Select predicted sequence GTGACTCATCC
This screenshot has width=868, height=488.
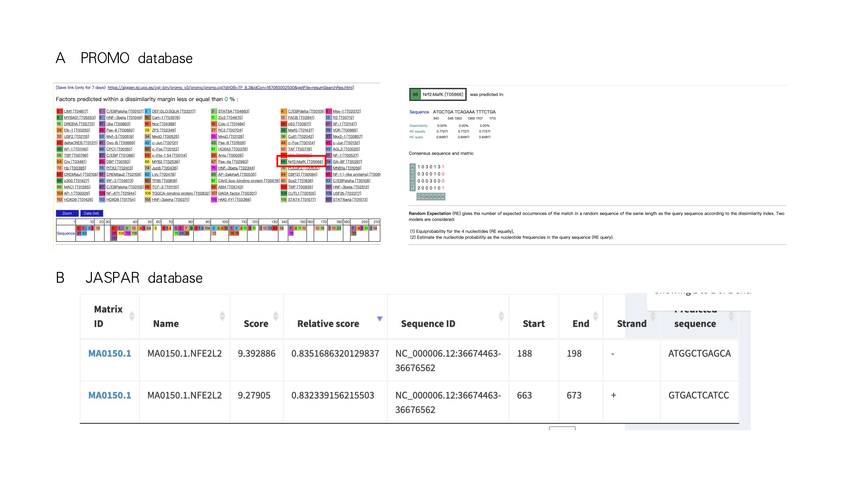[x=699, y=395]
